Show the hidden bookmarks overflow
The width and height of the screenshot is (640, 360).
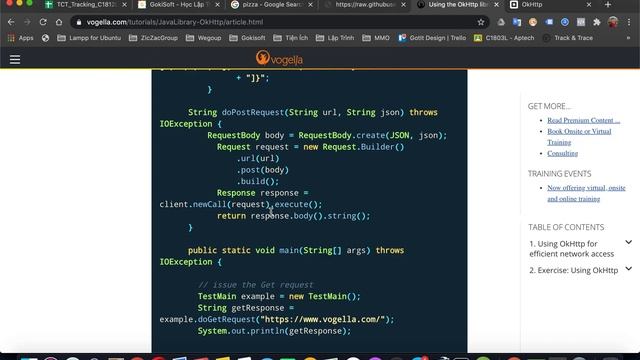[x=628, y=38]
